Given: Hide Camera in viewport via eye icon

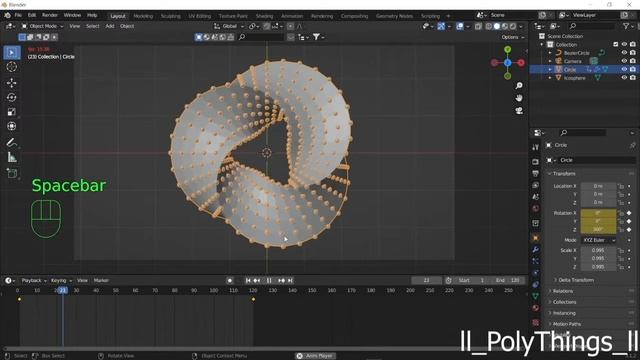Looking at the screenshot, I should pos(624,61).
